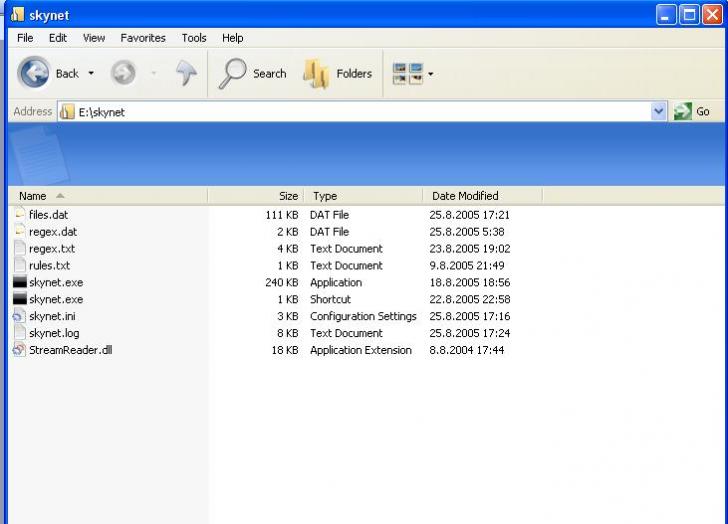Sort by Date Modified column header
728x524 pixels.
(x=483, y=196)
